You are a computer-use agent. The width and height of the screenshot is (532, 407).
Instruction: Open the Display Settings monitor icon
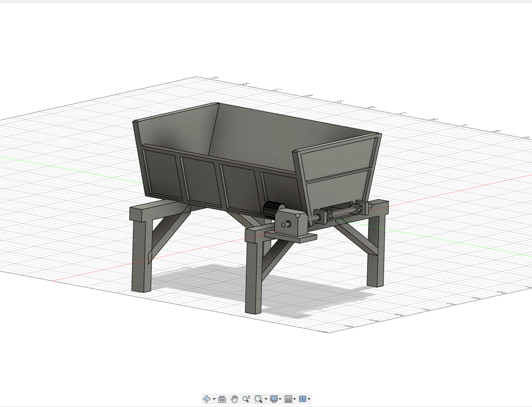(x=274, y=399)
